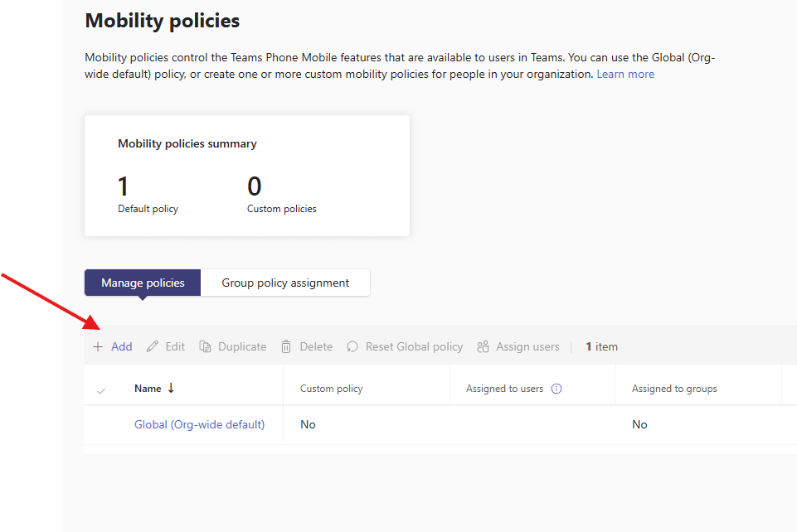Click the Mobility policies summary card title

click(187, 143)
